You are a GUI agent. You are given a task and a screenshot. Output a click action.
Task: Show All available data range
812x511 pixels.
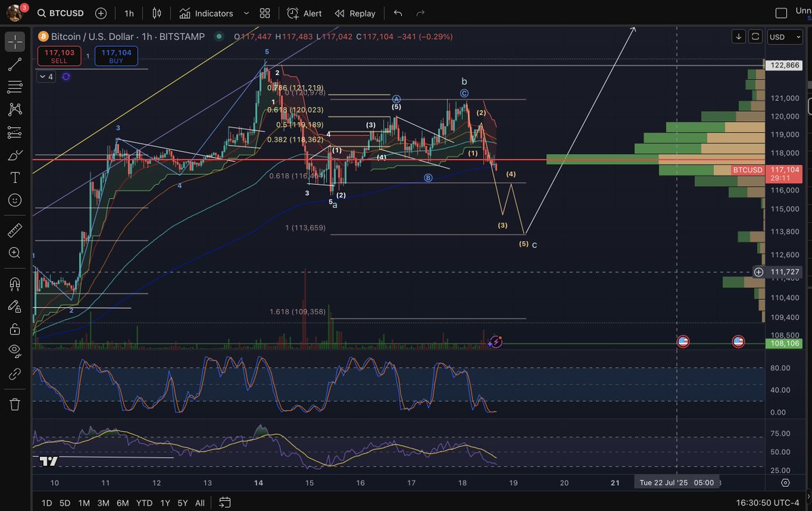tap(200, 503)
